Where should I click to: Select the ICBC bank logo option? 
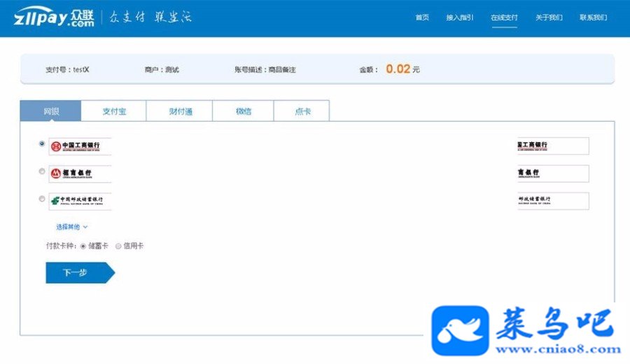point(80,146)
